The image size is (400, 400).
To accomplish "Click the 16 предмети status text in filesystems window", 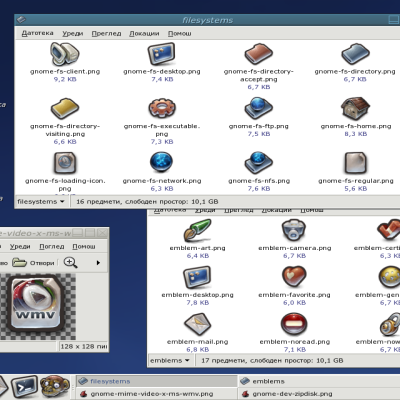I will coord(147,202).
